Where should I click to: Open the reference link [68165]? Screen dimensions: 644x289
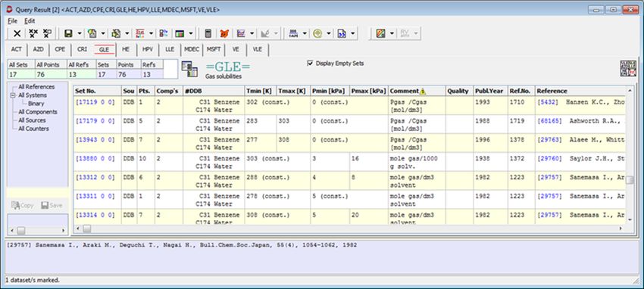(x=549, y=121)
